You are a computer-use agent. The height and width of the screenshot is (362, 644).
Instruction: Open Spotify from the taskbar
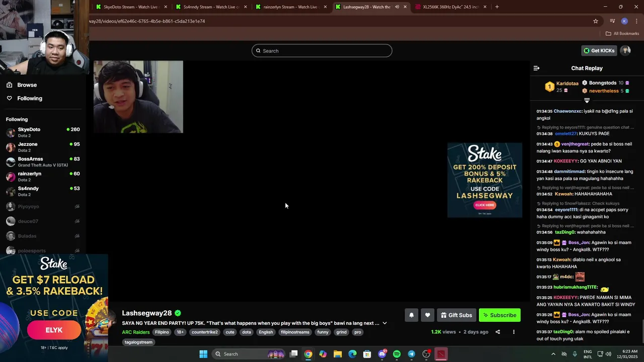[396, 354]
